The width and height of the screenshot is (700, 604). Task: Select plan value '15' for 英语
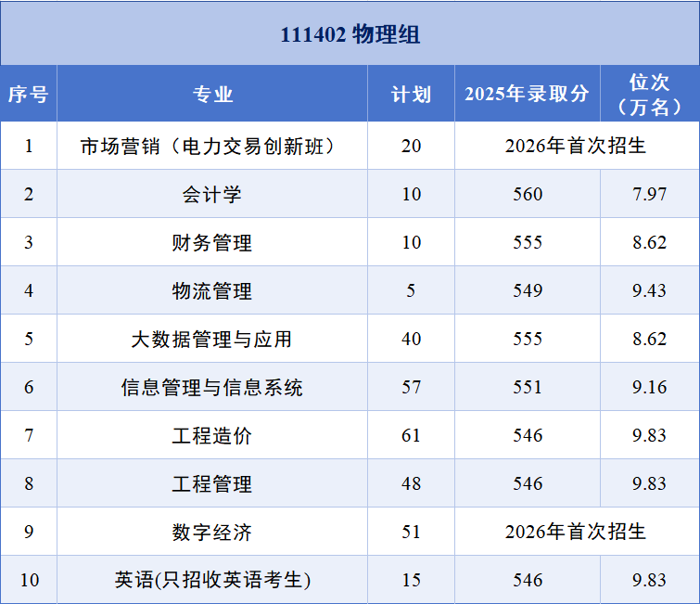click(x=411, y=580)
